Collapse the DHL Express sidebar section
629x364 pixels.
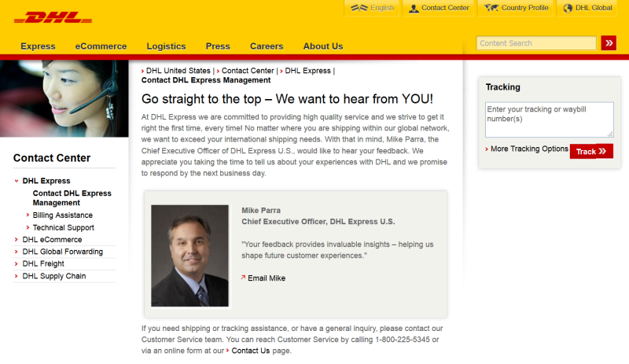click(17, 181)
